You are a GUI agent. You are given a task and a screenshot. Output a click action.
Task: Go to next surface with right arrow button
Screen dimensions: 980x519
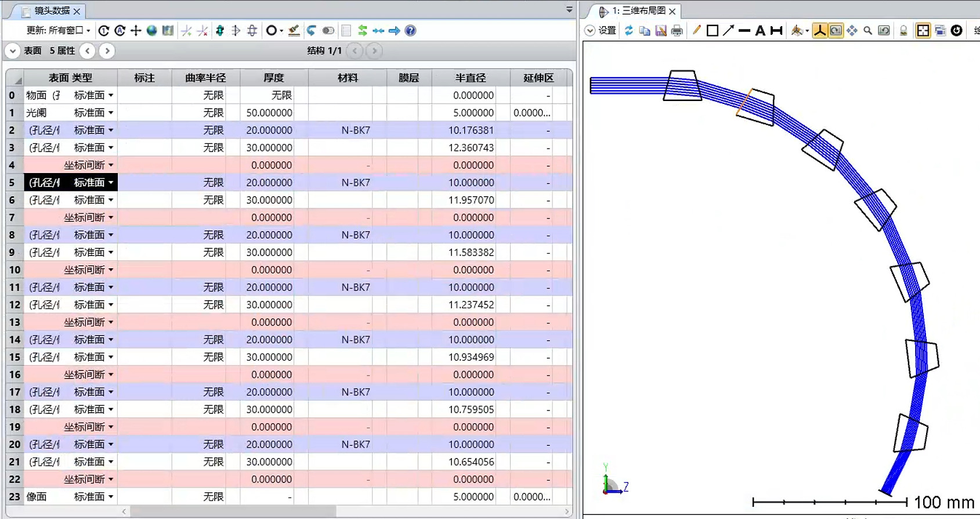click(107, 51)
